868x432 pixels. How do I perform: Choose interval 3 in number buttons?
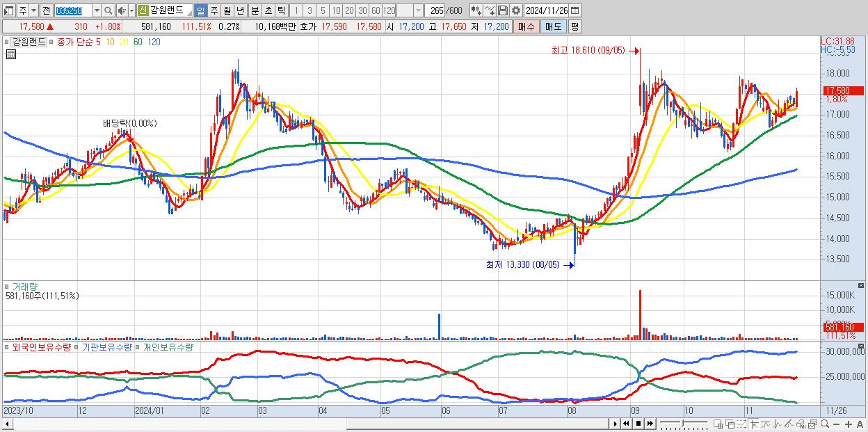[x=310, y=10]
